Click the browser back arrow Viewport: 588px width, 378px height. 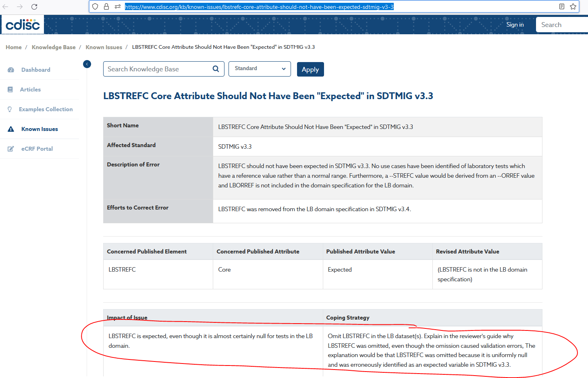click(6, 7)
